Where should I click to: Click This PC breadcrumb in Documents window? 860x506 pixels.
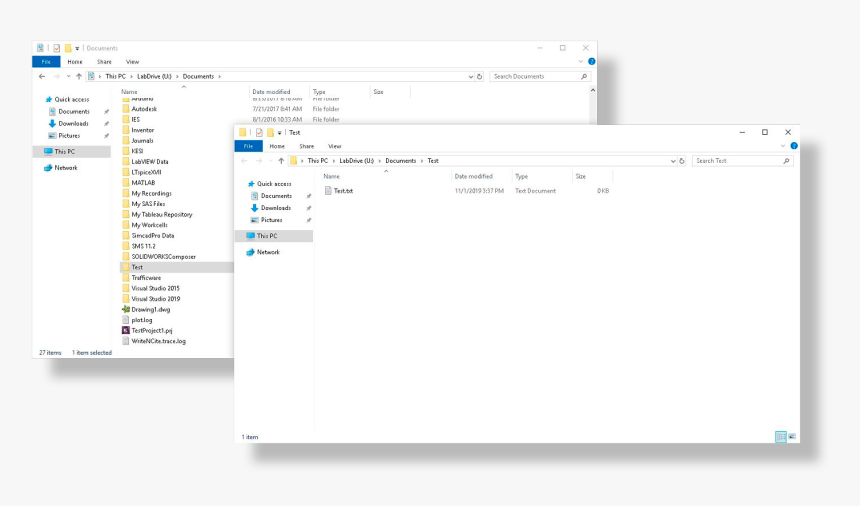[x=115, y=77]
